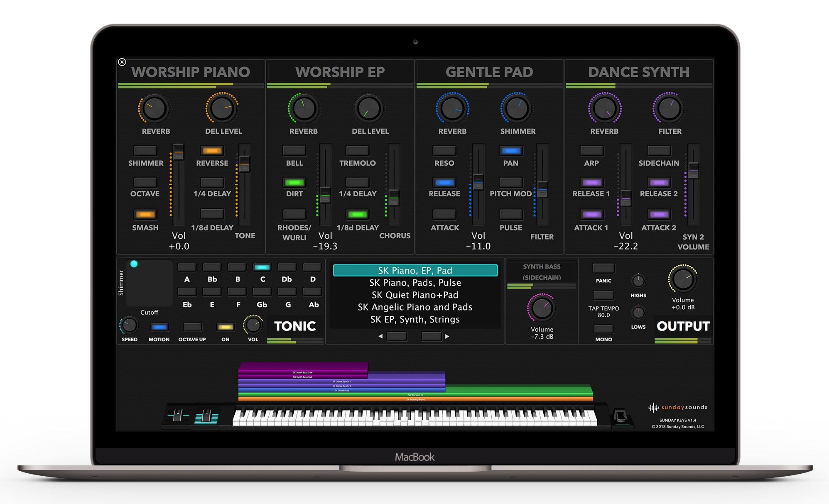The width and height of the screenshot is (829, 504).
Task: Close the plugin with the top-left X
Action: [122, 62]
